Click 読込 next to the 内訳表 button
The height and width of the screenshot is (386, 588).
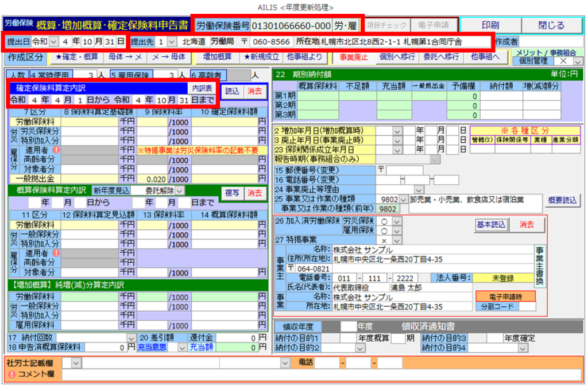click(x=233, y=91)
